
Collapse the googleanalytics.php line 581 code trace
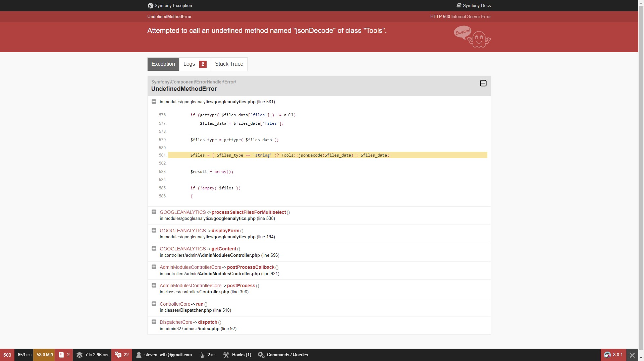tap(154, 102)
